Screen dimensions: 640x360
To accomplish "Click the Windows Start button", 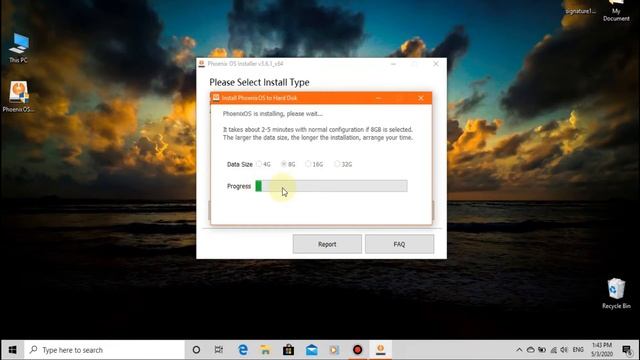I will tap(12, 350).
